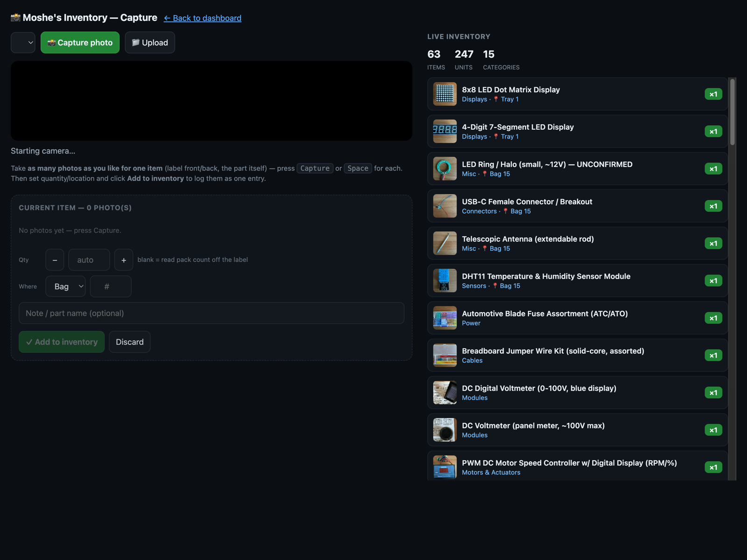The image size is (747, 560).
Task: Click the Qty auto input field
Action: (89, 260)
